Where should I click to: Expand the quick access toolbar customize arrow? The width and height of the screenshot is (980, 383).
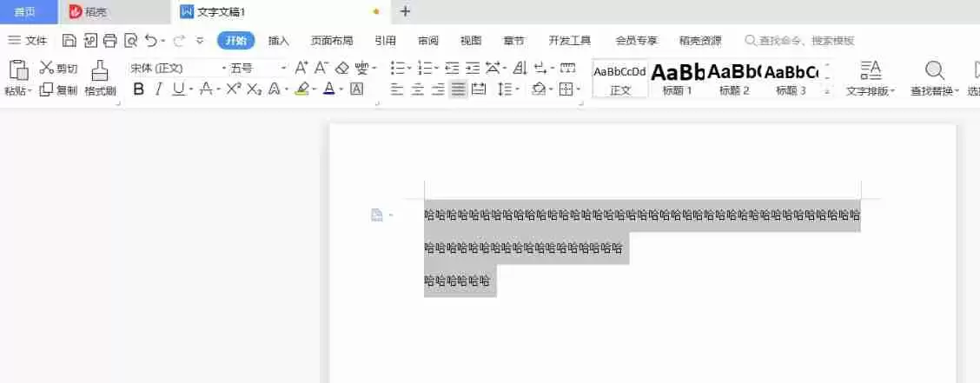point(200,41)
